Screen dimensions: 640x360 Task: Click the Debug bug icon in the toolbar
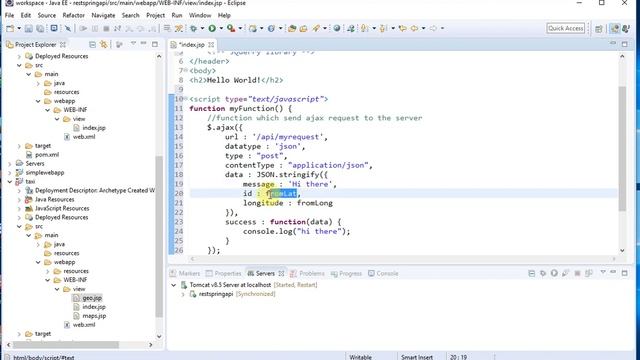click(193, 29)
